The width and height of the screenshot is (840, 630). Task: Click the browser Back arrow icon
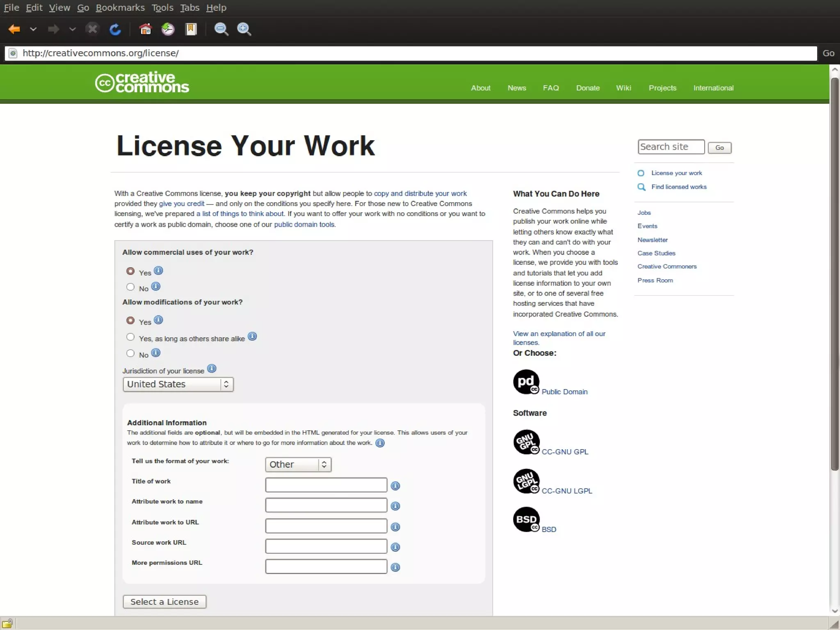coord(14,29)
